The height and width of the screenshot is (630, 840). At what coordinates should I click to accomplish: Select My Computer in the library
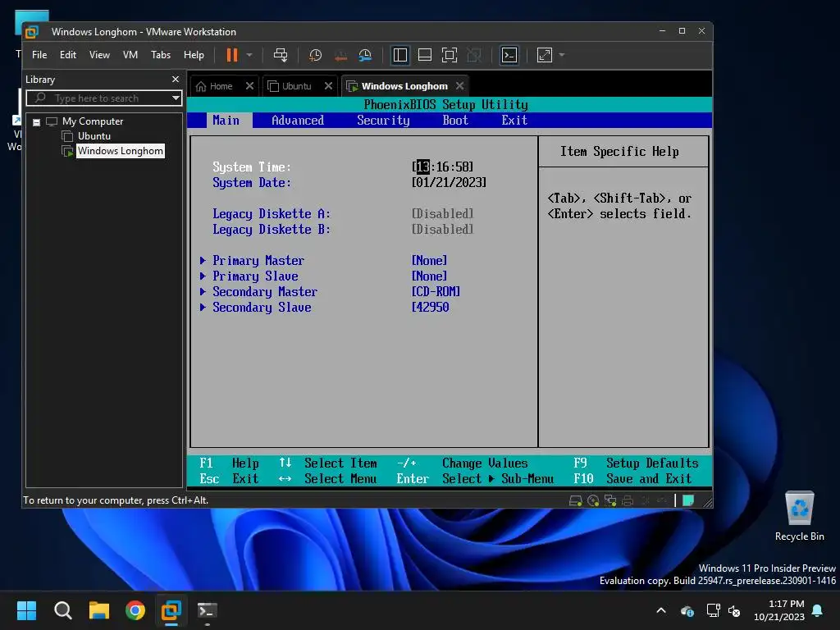(x=93, y=121)
